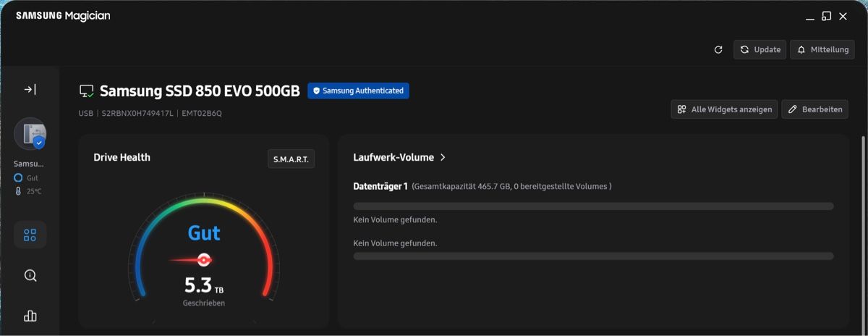The height and width of the screenshot is (336, 868).
Task: Click the Datenträger 1 label
Action: point(380,186)
